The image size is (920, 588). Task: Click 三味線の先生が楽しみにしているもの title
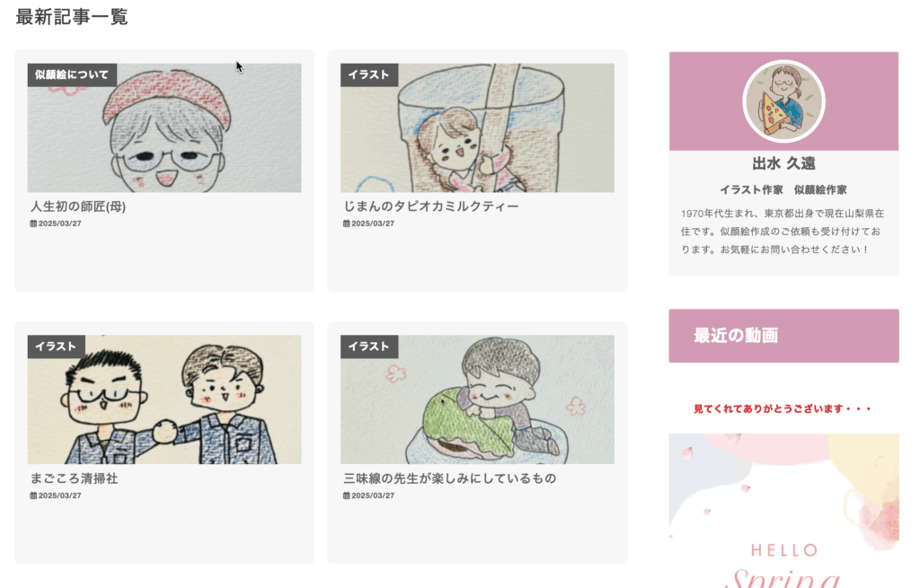pyautogui.click(x=449, y=478)
